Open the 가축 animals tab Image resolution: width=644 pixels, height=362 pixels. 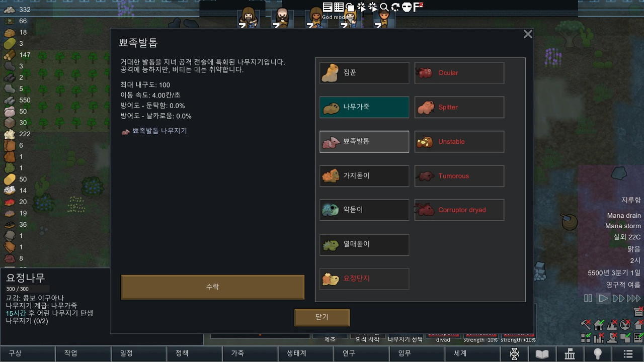[237, 353]
